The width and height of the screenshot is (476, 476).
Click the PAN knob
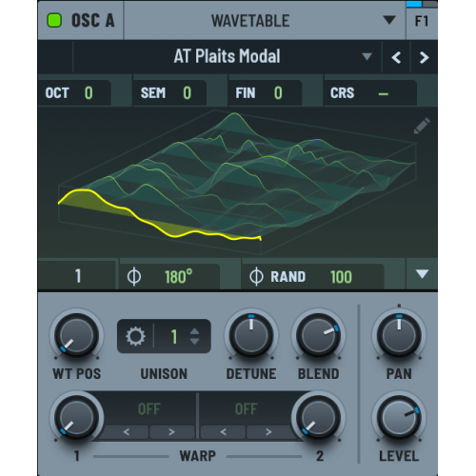click(399, 335)
